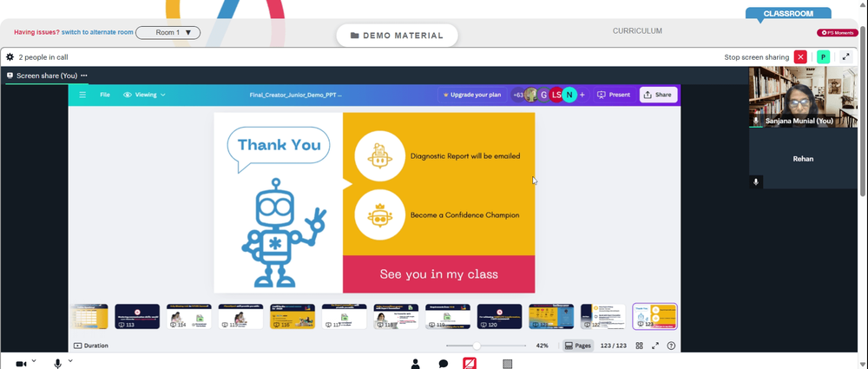Click switch to alternate room link

click(x=97, y=32)
